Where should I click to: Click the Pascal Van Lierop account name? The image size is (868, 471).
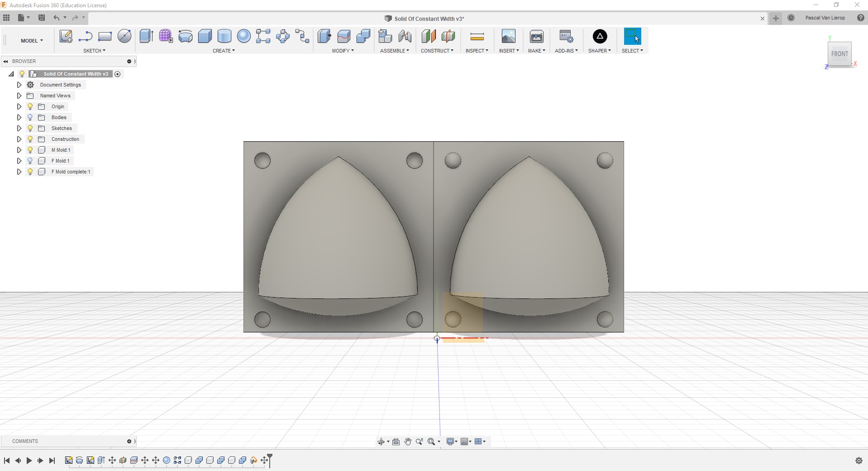pos(825,18)
